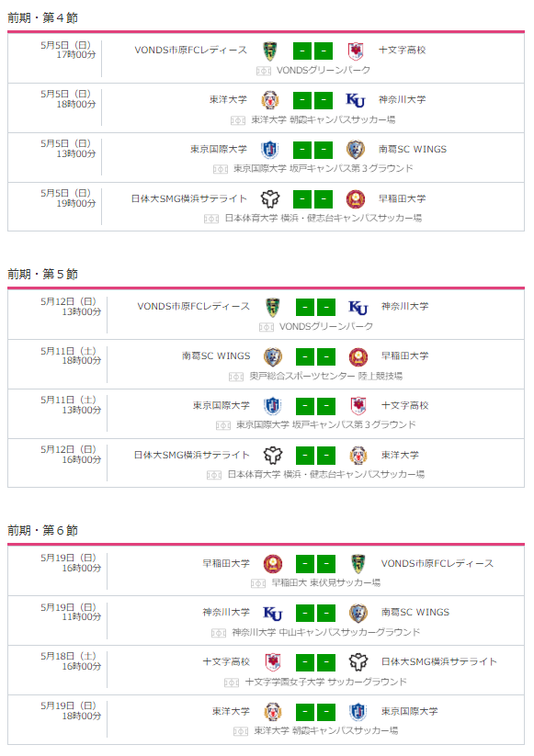
Task: Click 早稲田大学 crest in round 6 match
Action: (x=273, y=564)
